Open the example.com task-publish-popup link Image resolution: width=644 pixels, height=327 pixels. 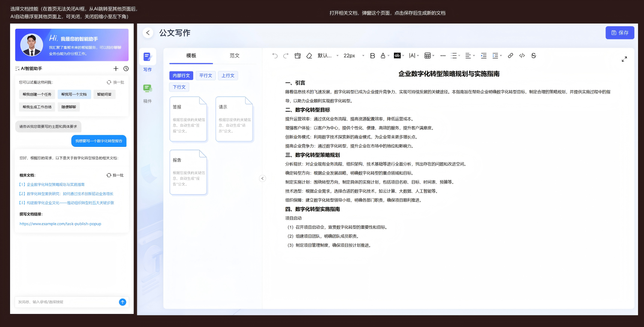click(60, 224)
